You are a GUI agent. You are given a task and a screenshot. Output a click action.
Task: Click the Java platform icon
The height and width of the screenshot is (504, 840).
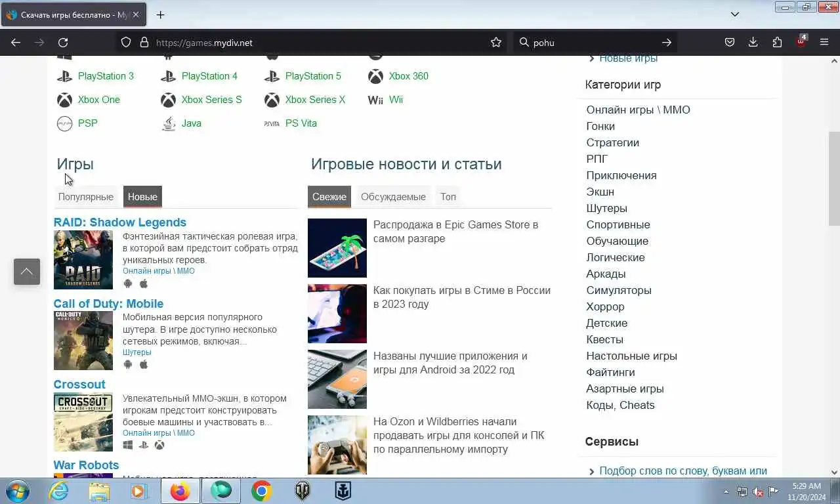pyautogui.click(x=169, y=123)
